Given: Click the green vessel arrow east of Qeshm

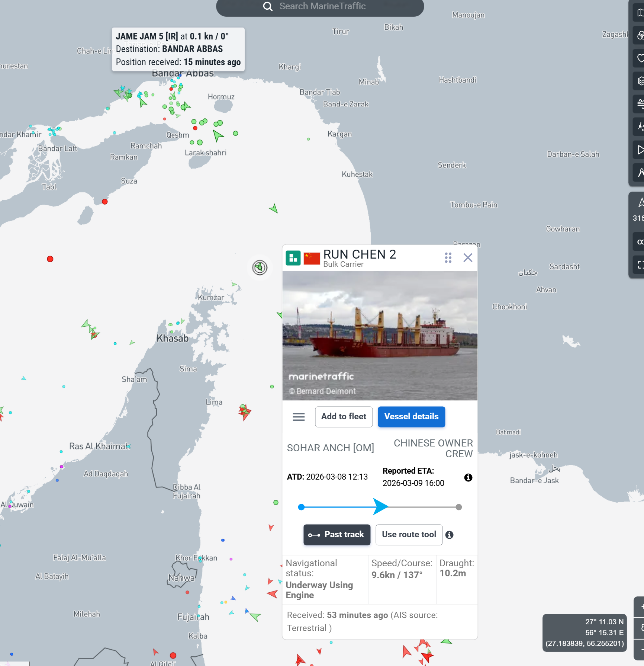Looking at the screenshot, I should point(218,135).
